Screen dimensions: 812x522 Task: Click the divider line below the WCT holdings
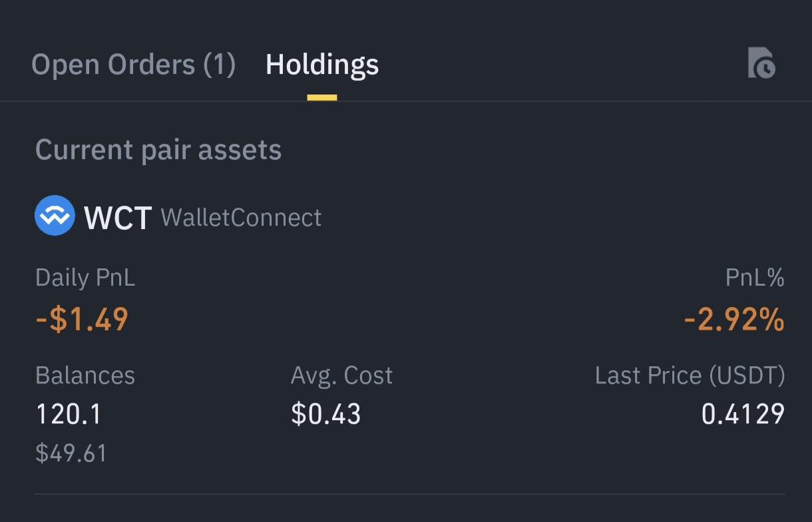click(410, 494)
